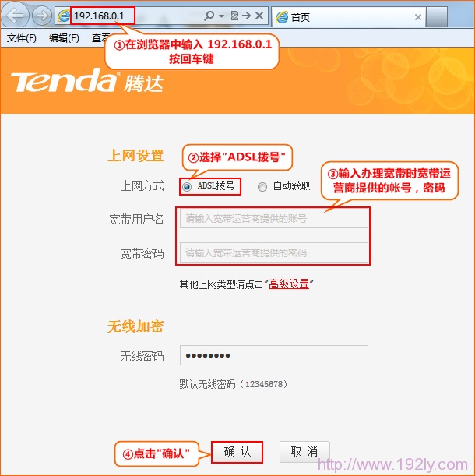
Task: Open a new blank tab
Action: click(436, 17)
